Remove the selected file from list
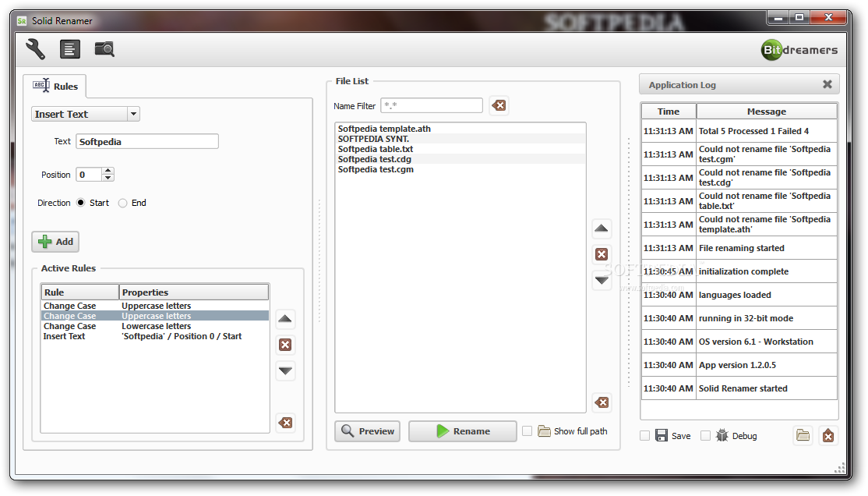The width and height of the screenshot is (868, 496). [x=602, y=254]
